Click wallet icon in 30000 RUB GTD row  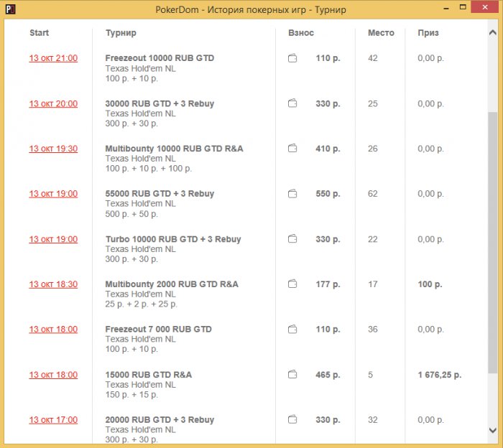pyautogui.click(x=292, y=103)
